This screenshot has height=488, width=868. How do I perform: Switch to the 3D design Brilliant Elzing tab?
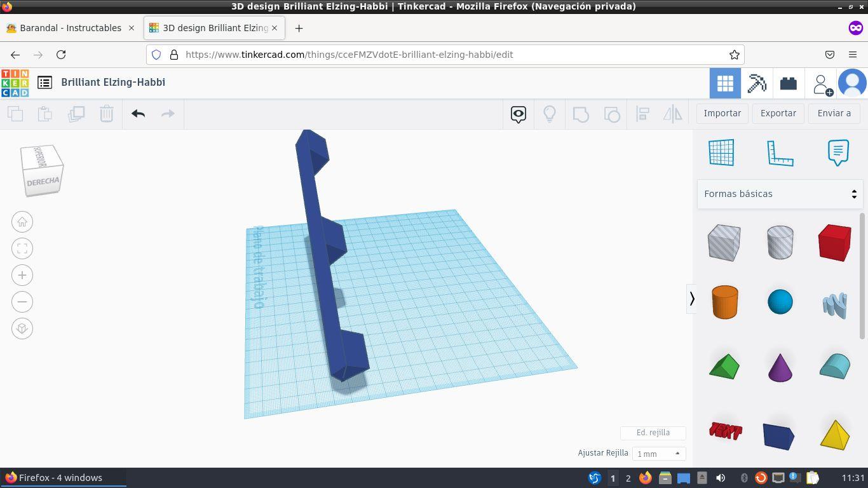click(x=214, y=28)
